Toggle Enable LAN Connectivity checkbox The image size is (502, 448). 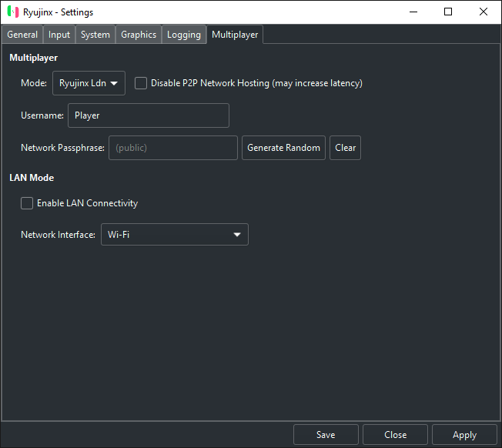click(x=27, y=203)
